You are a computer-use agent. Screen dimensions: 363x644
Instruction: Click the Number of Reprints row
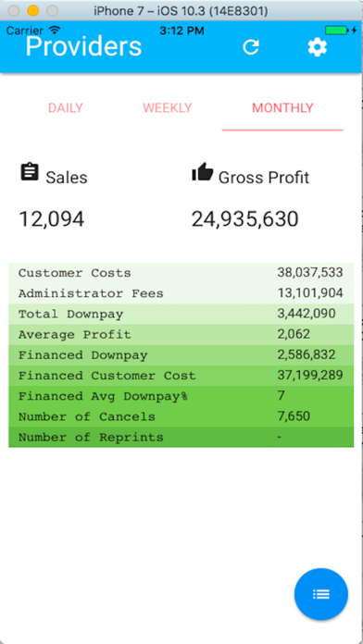click(181, 438)
